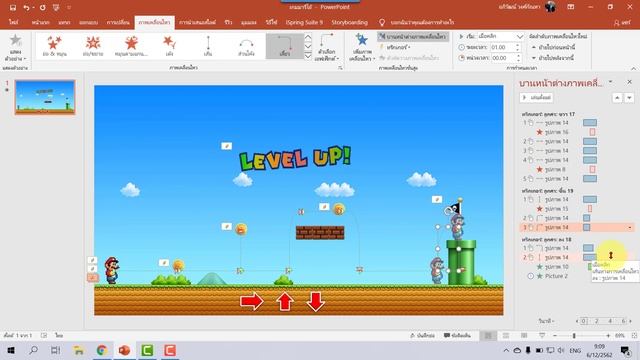Open the iSpring Suite 9 tab
Image resolution: width=640 pixels, height=360 pixels.
[x=304, y=22]
